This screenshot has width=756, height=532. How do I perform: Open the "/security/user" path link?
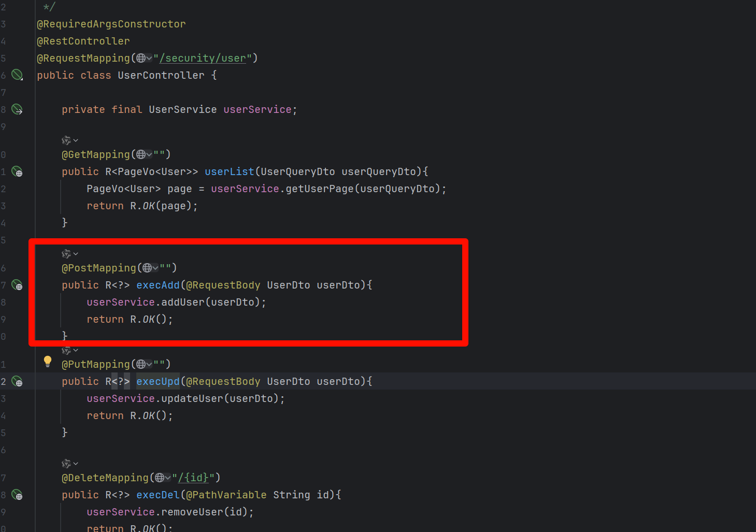205,58
